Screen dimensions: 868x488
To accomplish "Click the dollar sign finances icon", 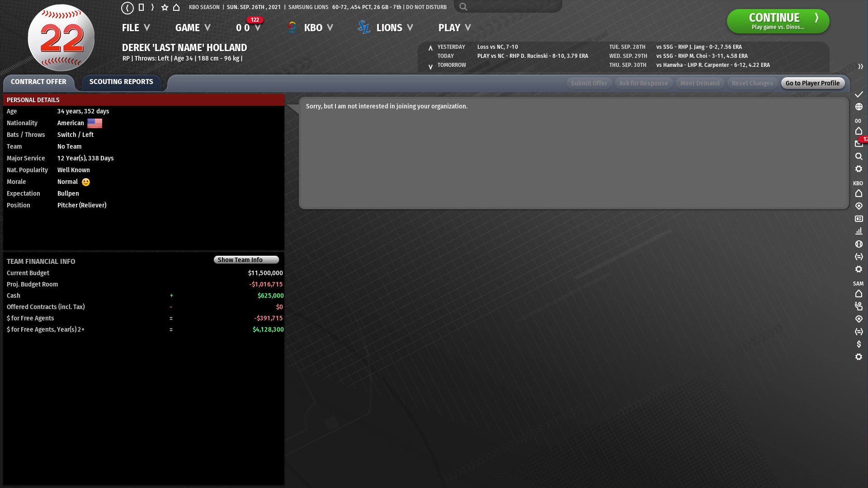I will tap(859, 344).
